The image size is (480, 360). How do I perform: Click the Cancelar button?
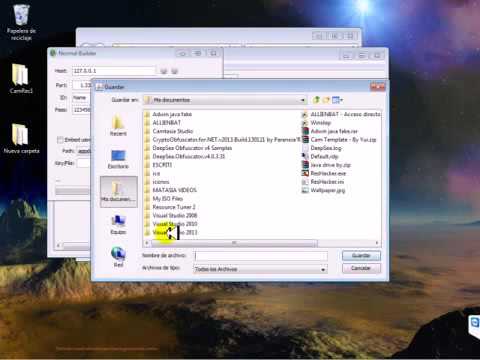click(x=361, y=268)
